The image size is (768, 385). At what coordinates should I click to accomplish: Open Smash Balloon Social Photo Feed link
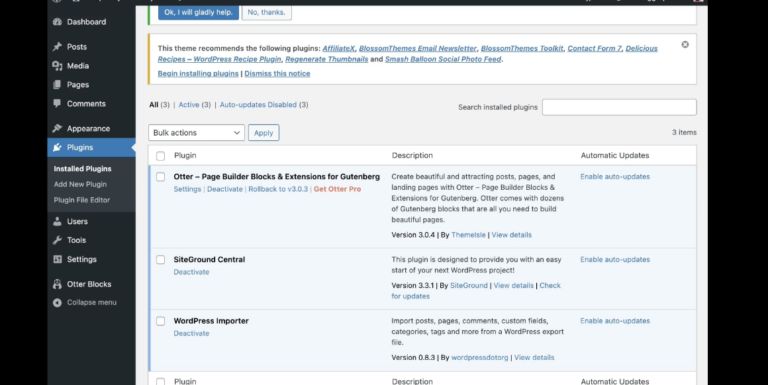pos(443,59)
